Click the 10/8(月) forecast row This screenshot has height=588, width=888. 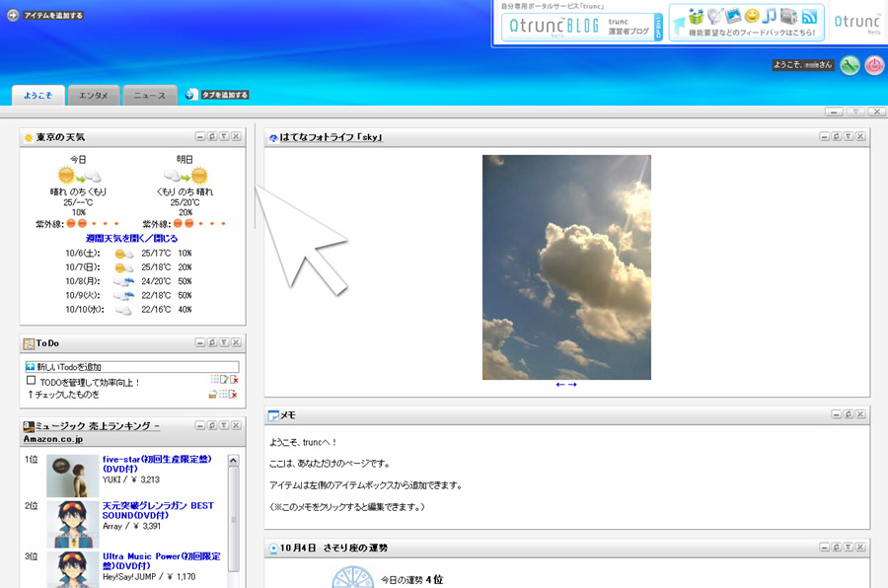(x=128, y=281)
